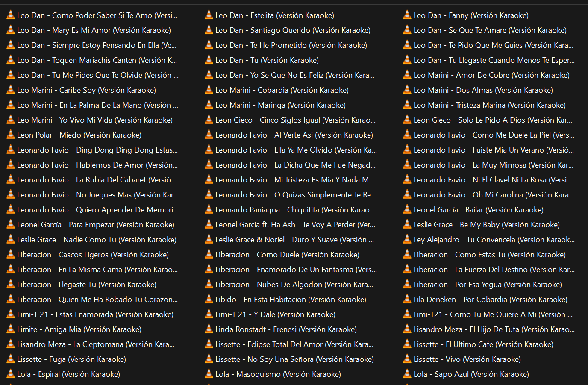
Task: Click icon of Lola - Espiral
Action: coord(11,374)
